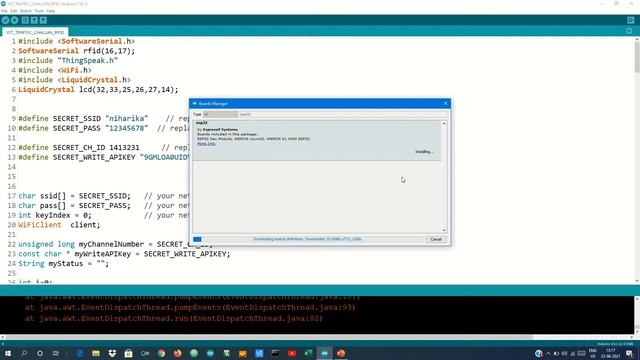Screen dimensions: 640x360
Task: Click the Verify sketch checkmark button
Action: tap(5, 20)
